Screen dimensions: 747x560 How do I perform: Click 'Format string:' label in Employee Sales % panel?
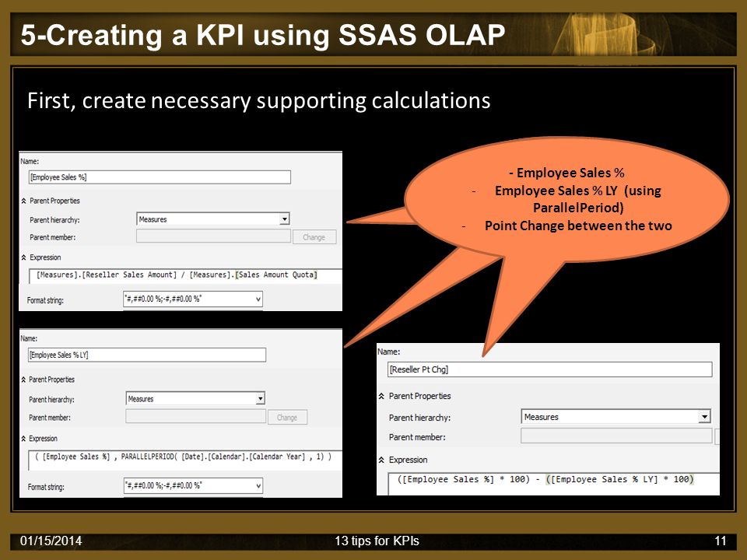pos(45,300)
